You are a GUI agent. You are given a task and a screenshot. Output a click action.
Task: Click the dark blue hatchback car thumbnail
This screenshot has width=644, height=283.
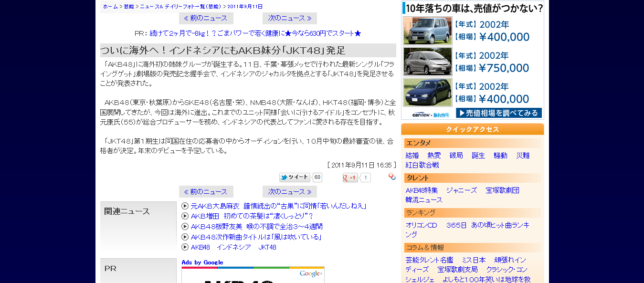428,92
